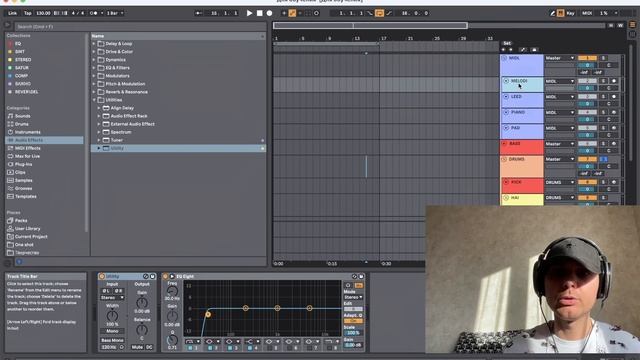Open the KICK track DRUMS output dropdown
This screenshot has height=360, width=640.
pos(560,182)
